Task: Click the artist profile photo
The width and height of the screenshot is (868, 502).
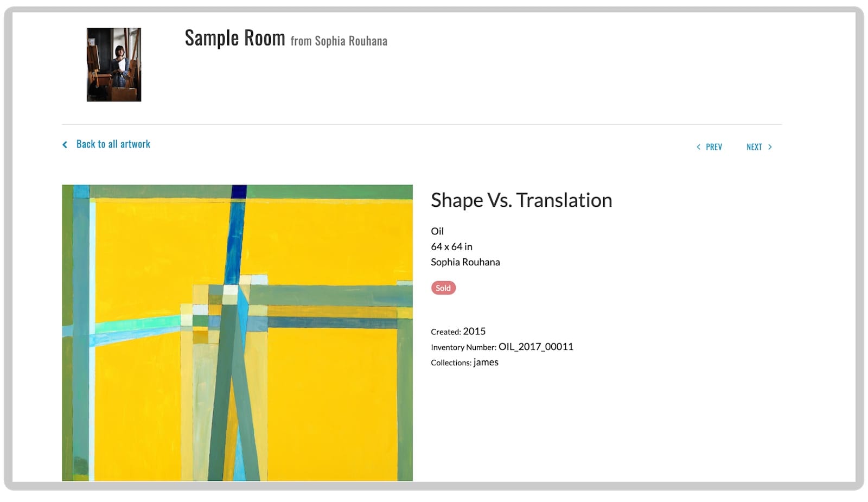Action: (114, 65)
